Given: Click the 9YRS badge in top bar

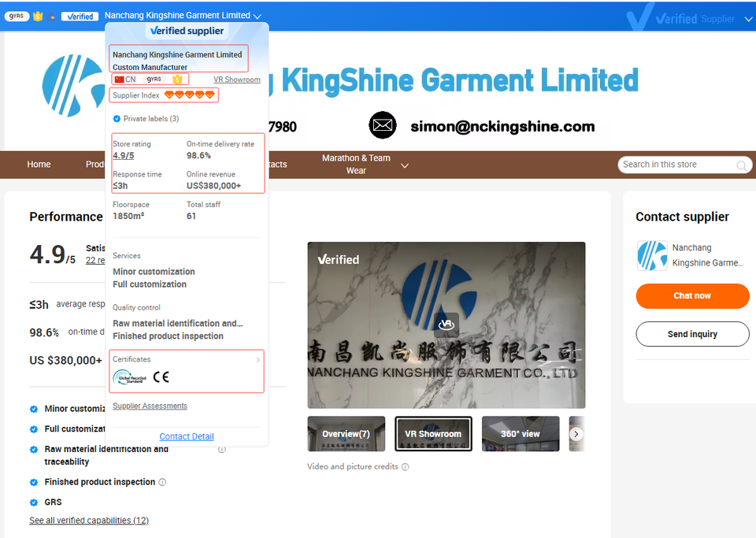Looking at the screenshot, I should (17, 16).
